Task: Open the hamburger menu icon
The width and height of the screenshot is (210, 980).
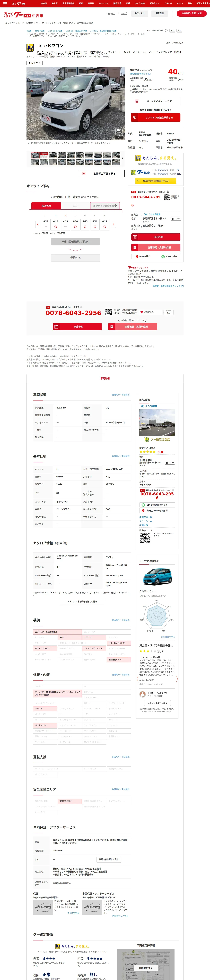Action: 5,3
